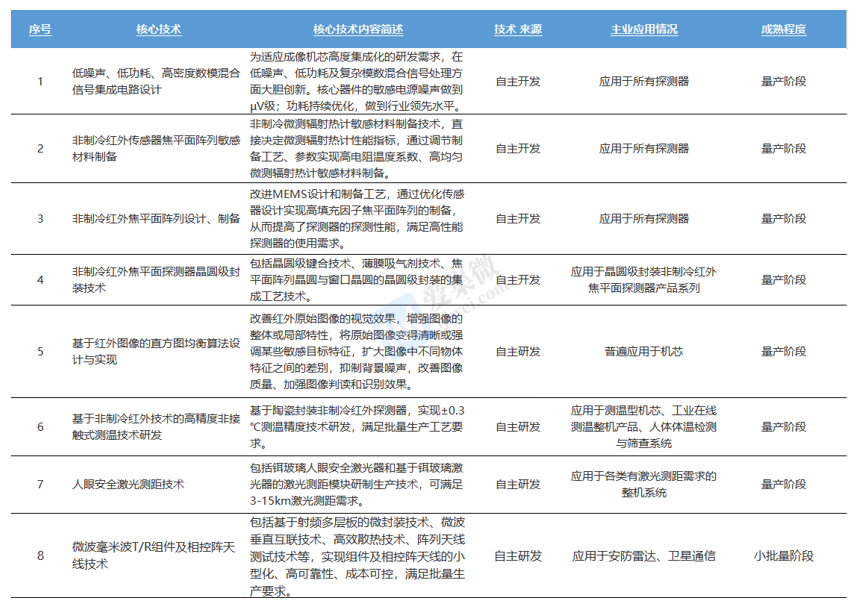The image size is (860, 607).
Task: Click 量产阶段 in row 6
Action: [783, 427]
